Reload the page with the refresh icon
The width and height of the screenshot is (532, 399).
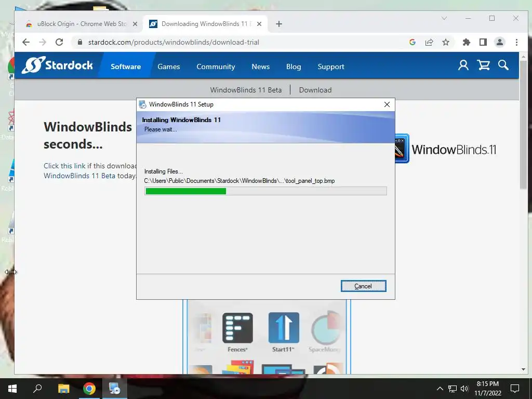(x=59, y=42)
